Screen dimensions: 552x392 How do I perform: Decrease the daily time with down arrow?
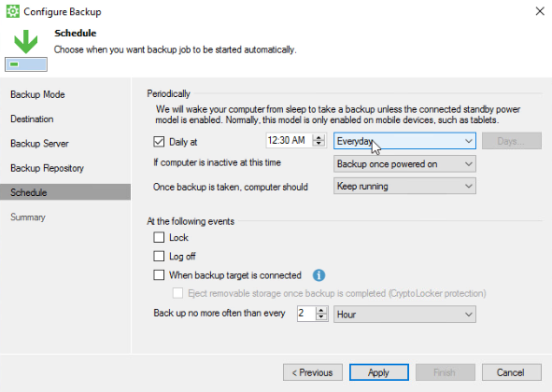pyautogui.click(x=318, y=144)
